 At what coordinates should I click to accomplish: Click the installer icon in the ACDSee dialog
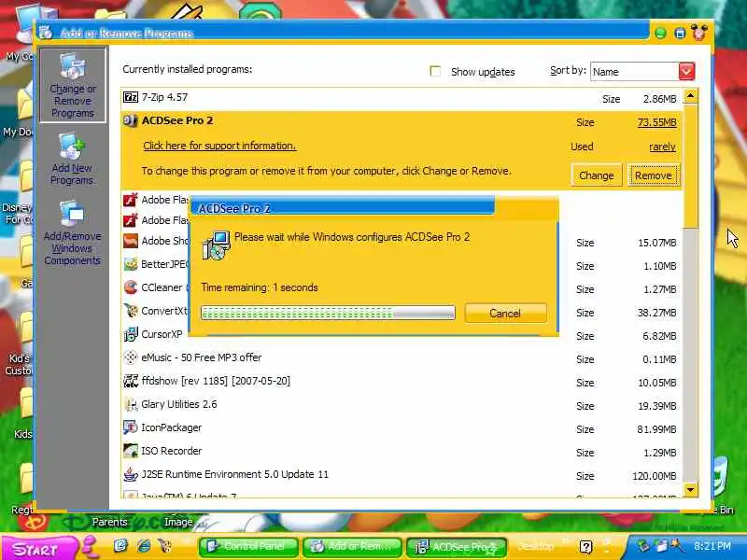click(x=217, y=245)
